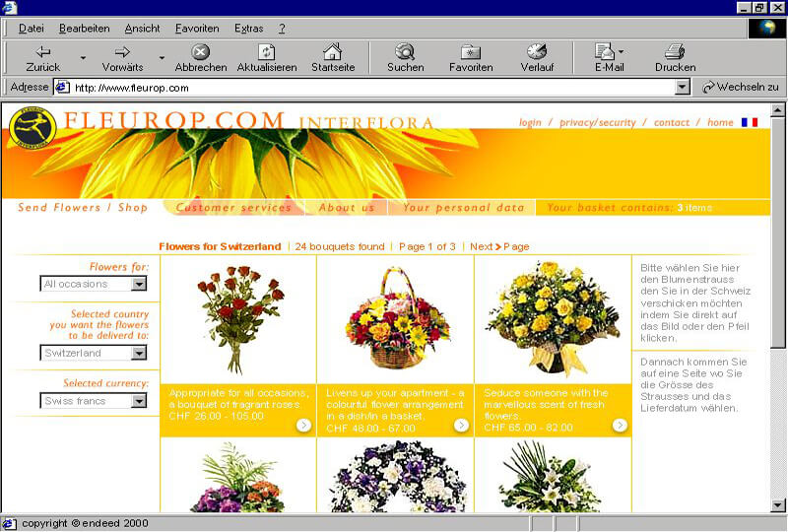The height and width of the screenshot is (532, 788).
Task: Open the Zurück history dropdown arrow
Action: point(83,58)
